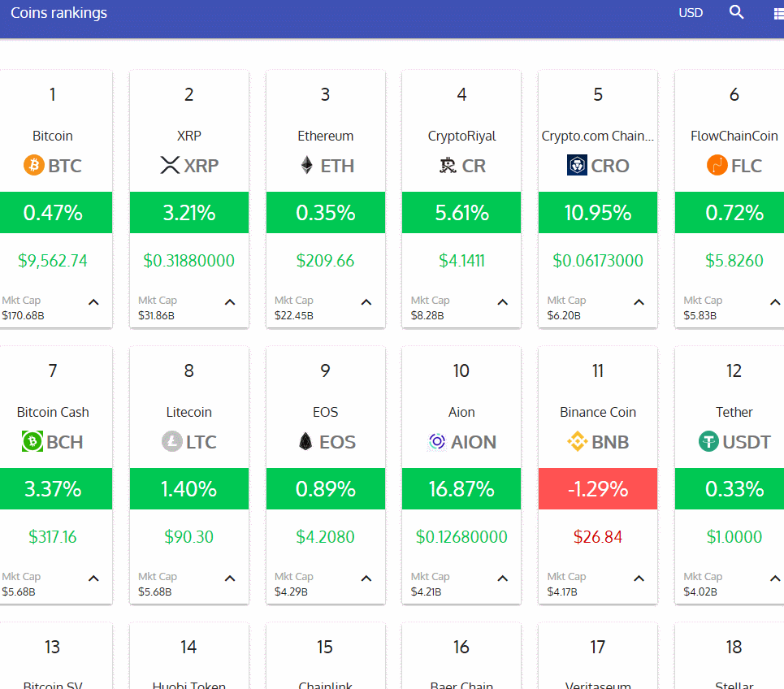Open the Bitcoin Cash name link
784x689 pixels.
point(53,412)
